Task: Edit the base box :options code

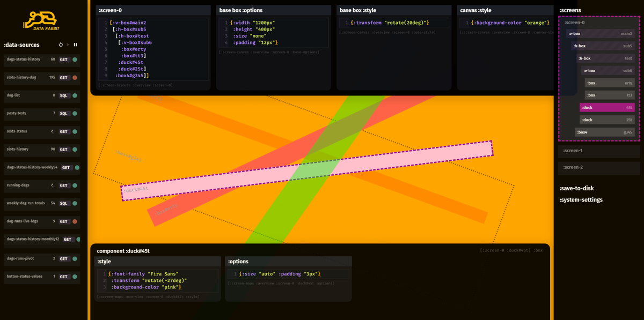Action: click(x=273, y=33)
